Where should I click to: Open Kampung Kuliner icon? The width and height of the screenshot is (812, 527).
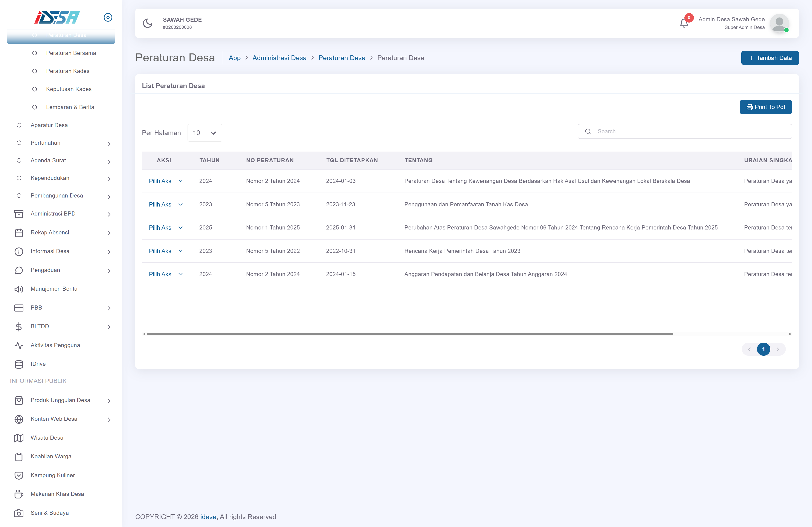point(19,475)
